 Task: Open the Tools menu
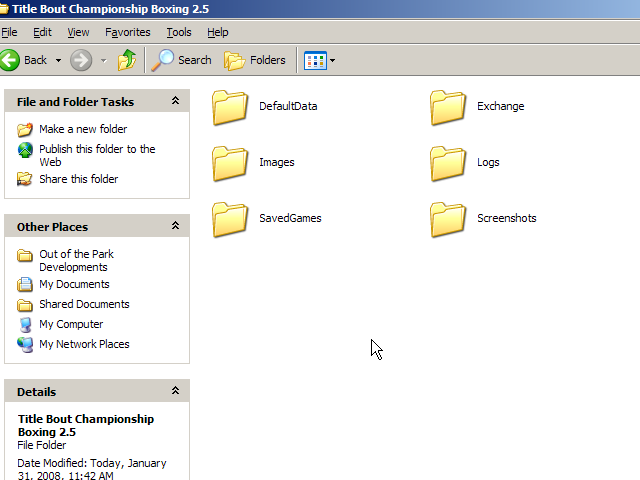click(x=178, y=32)
